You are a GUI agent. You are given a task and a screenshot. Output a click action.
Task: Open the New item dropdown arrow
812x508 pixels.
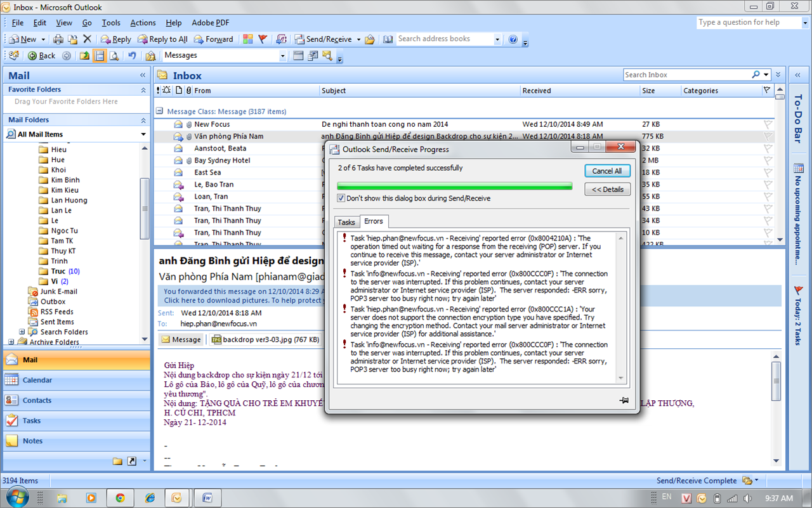(42, 39)
